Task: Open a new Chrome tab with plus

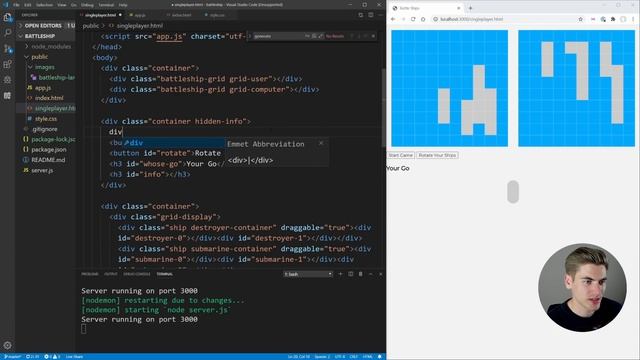Action: coord(470,8)
